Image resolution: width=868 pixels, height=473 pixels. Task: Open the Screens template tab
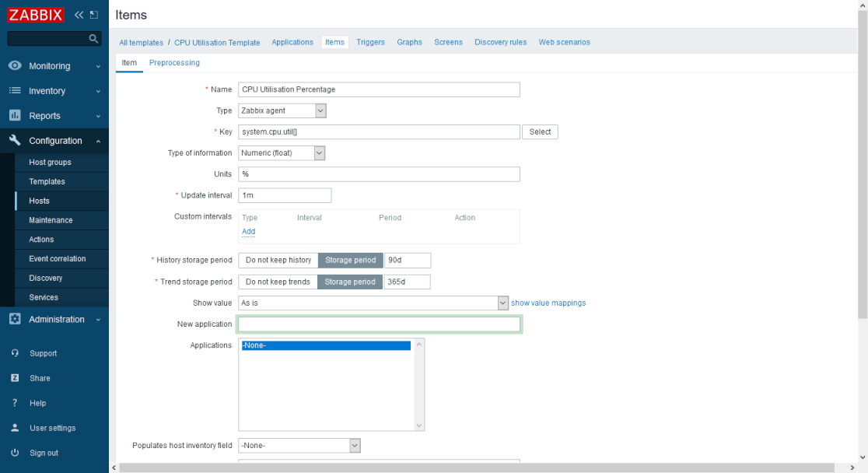449,42
